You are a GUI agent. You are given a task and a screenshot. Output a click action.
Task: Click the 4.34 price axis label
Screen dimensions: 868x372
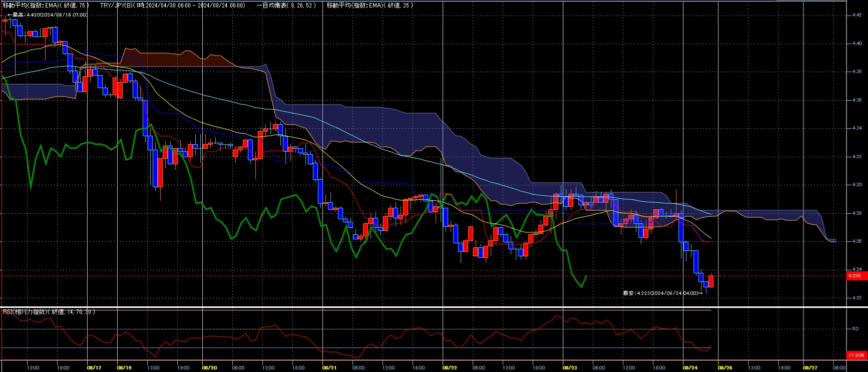856,128
